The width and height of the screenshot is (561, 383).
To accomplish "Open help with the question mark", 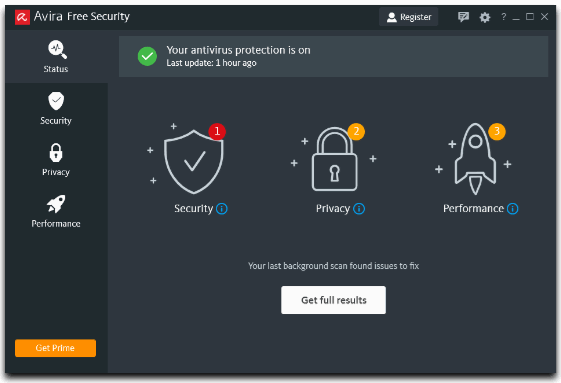I will (x=503, y=16).
